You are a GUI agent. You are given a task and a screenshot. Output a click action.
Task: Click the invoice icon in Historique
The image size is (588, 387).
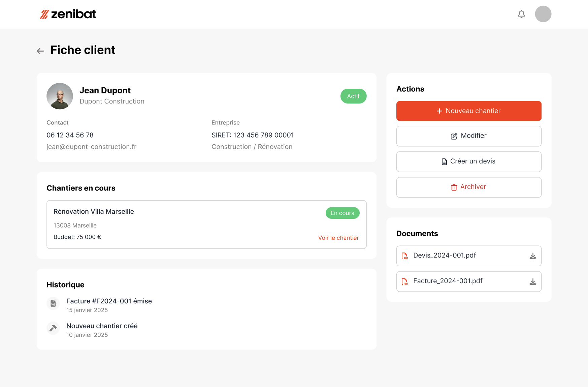[x=53, y=304]
